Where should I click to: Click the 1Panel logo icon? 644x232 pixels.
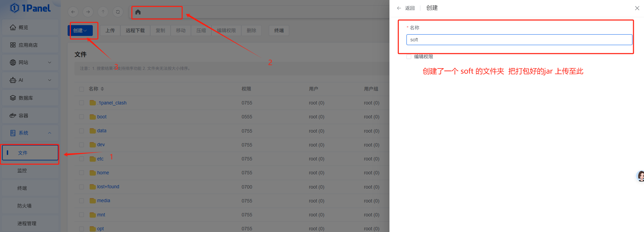point(15,8)
